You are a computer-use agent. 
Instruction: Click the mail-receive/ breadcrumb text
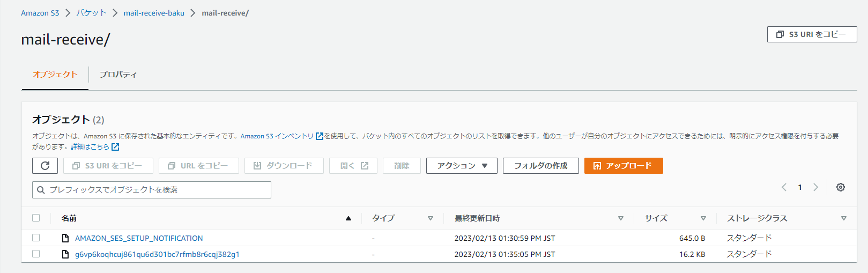coord(225,13)
